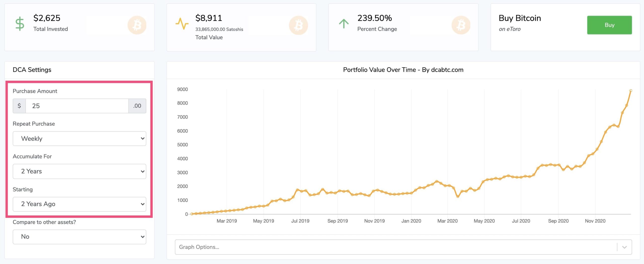
Task: Click the Bitcoin logo in Percent Change card
Action: click(461, 25)
